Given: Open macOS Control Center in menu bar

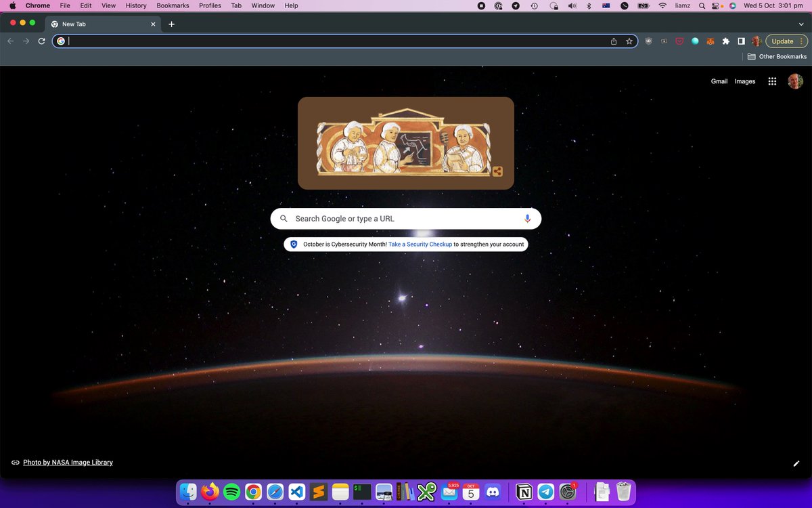Looking at the screenshot, I should [x=717, y=5].
